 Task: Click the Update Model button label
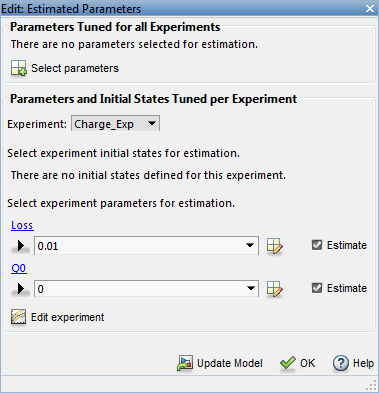pos(230,363)
